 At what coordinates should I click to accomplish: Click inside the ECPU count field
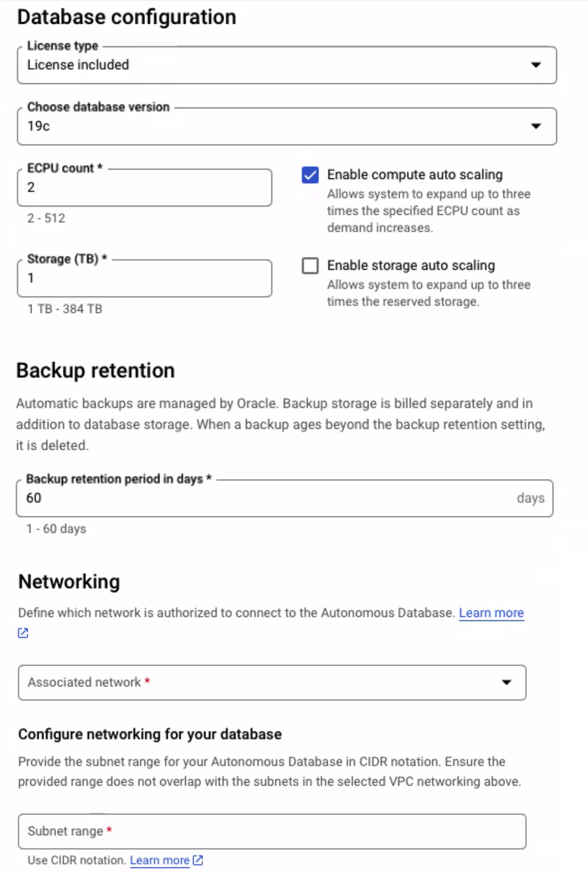145,187
